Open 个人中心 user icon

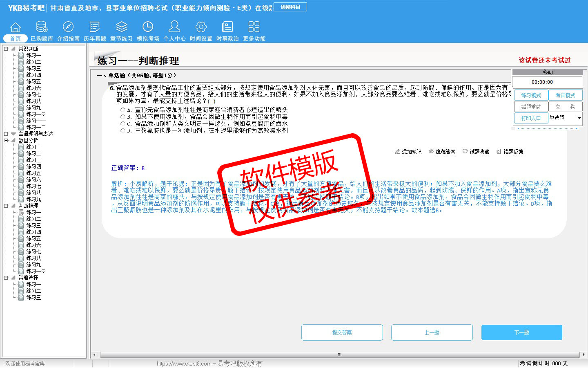tap(174, 27)
